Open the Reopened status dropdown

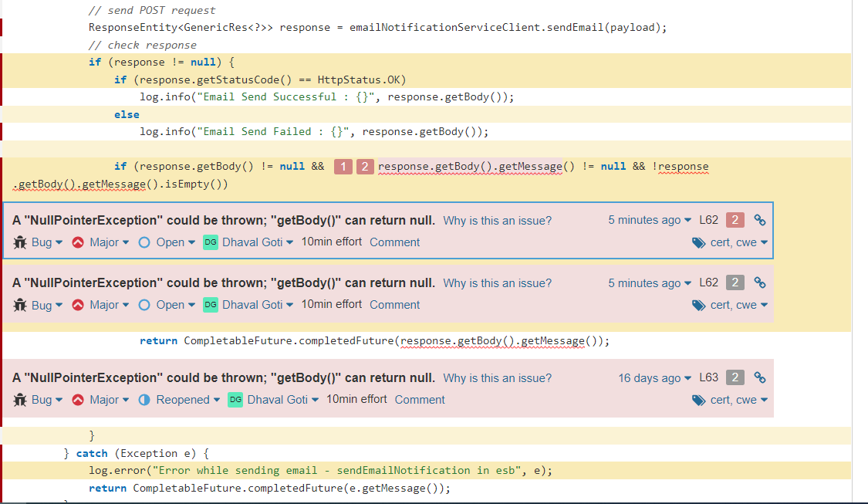(x=187, y=400)
